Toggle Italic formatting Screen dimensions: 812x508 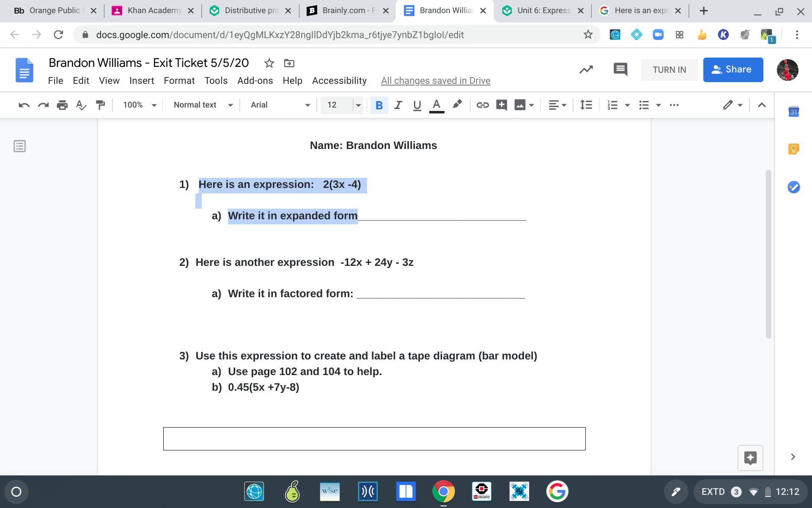(x=398, y=105)
